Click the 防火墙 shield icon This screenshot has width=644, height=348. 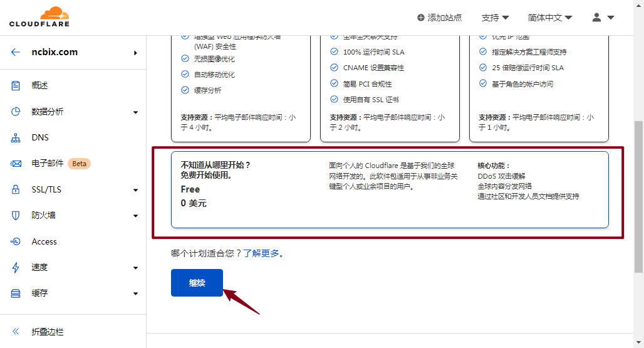(16, 215)
